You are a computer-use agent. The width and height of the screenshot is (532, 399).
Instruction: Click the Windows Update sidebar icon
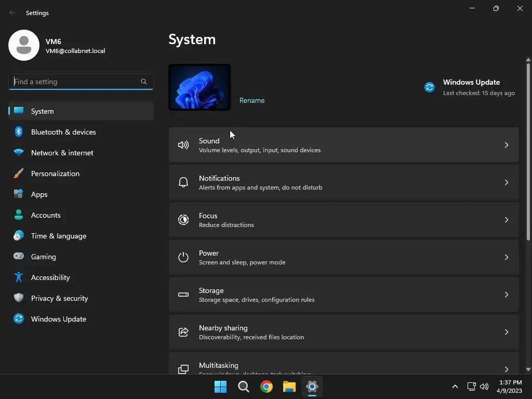pyautogui.click(x=19, y=318)
